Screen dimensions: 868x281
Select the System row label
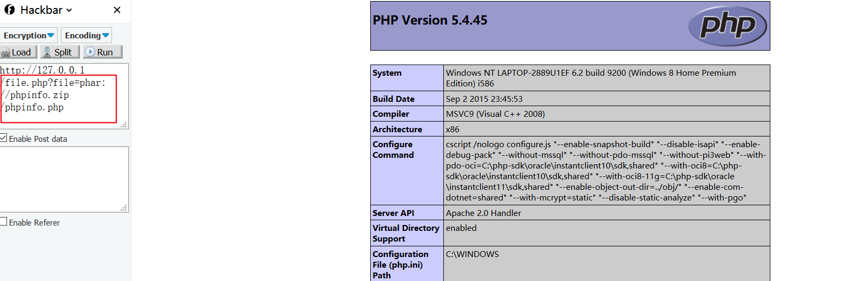coord(387,73)
